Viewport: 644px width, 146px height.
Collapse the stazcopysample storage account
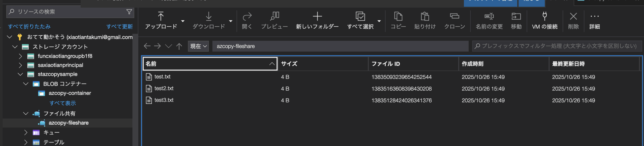pyautogui.click(x=20, y=74)
